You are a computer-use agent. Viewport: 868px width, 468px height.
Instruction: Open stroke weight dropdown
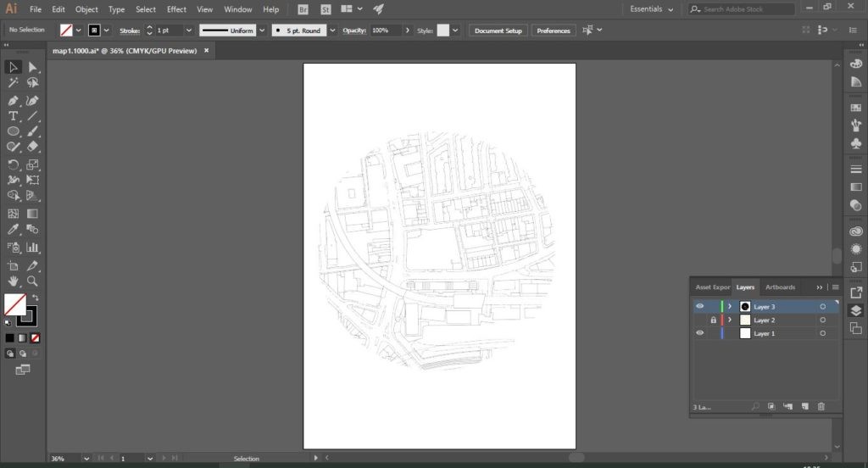[x=188, y=31]
